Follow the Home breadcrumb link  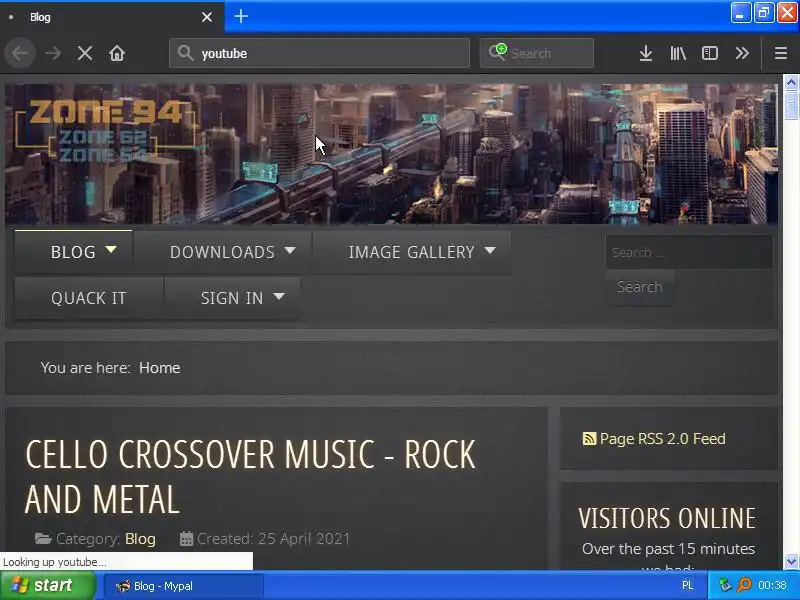coord(160,368)
